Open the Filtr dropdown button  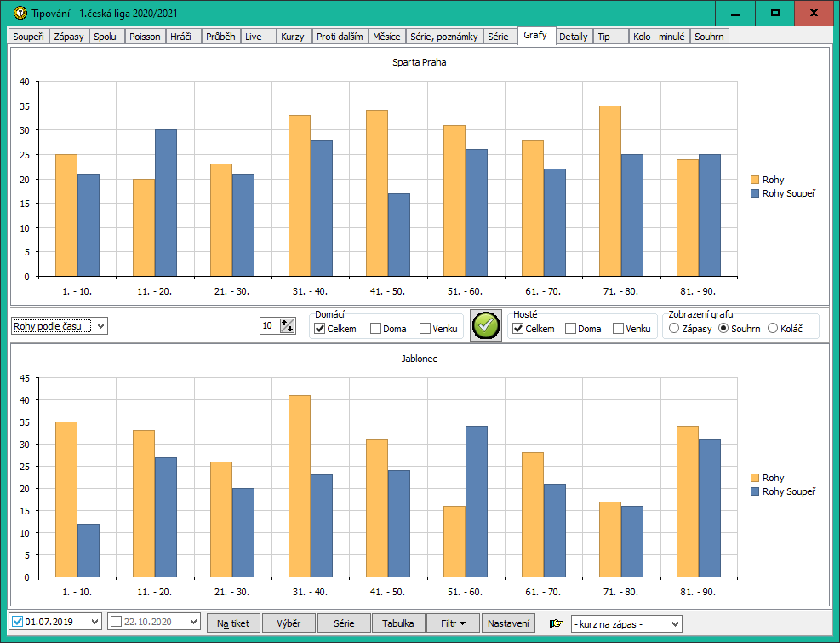(454, 623)
